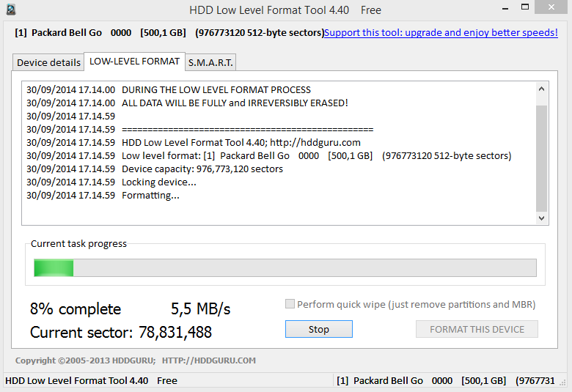Click the Current sector readout
The width and height of the screenshot is (572, 392).
click(121, 332)
